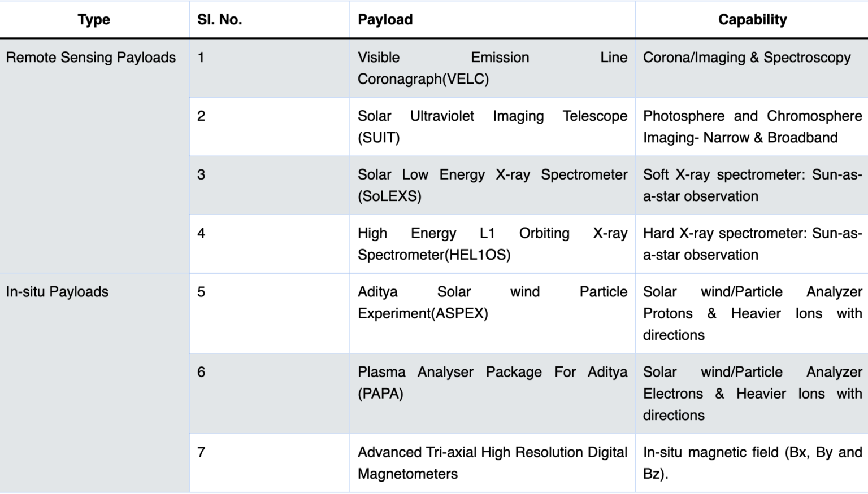Select the Visible Emission Line Coronagraph(VELC) cell
Viewport: 868px width, 494px height.
tap(492, 68)
